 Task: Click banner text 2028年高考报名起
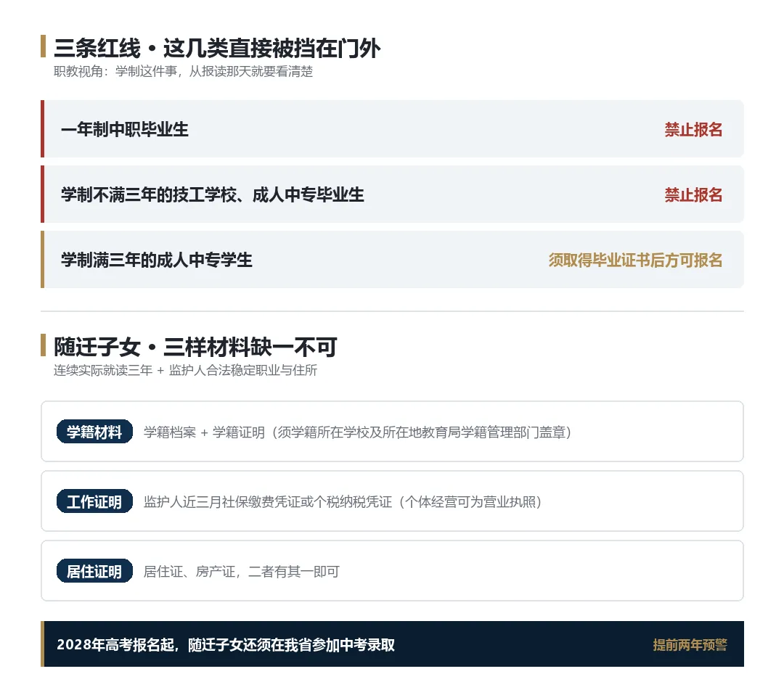pyautogui.click(x=226, y=644)
